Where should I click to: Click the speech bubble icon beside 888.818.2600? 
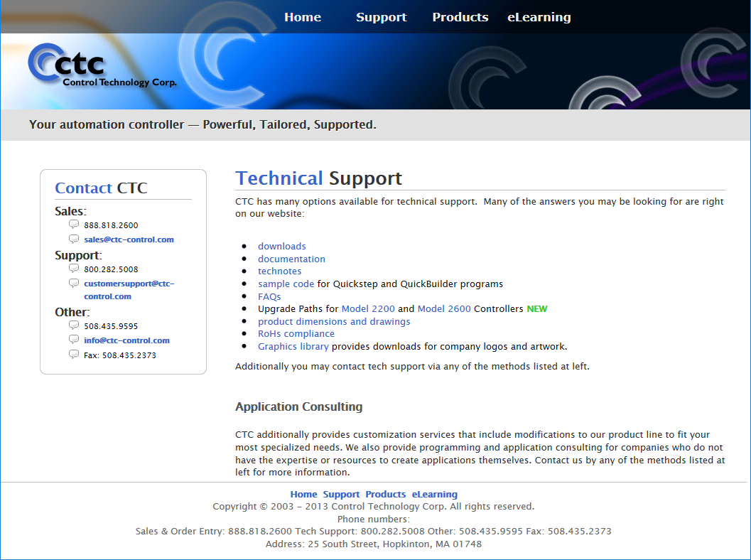(74, 225)
